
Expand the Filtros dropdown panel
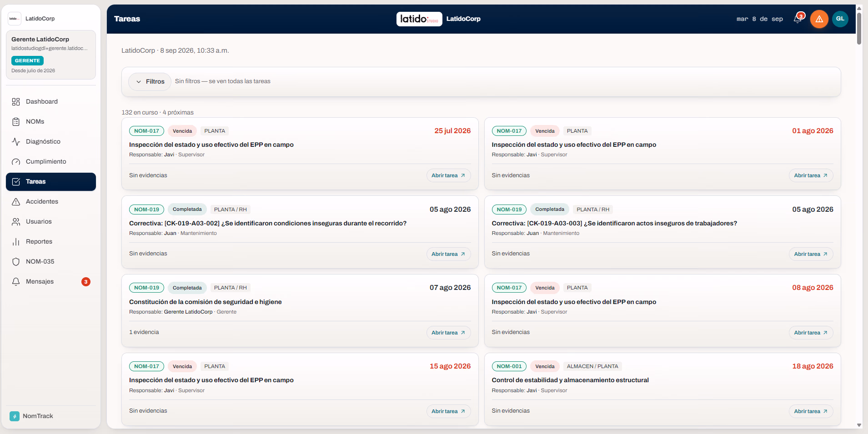[150, 82]
